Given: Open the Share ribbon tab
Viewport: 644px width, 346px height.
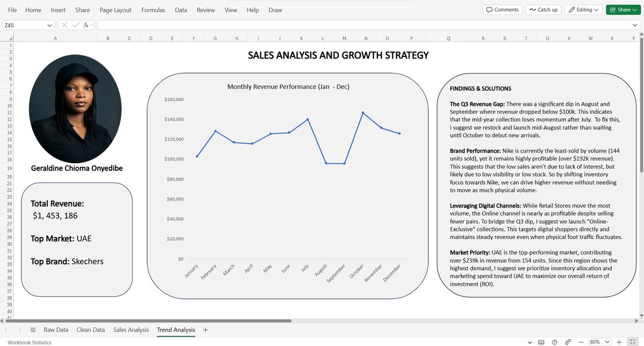Looking at the screenshot, I should 83,10.
